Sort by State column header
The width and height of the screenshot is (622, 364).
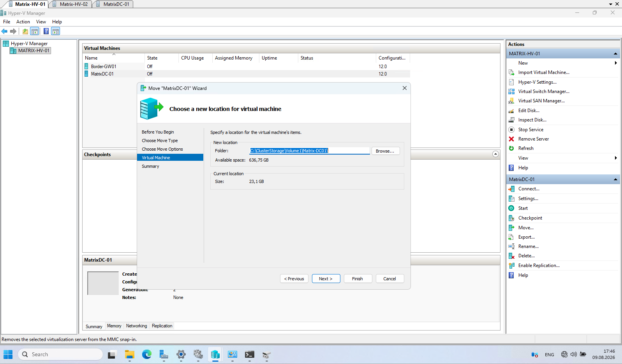coord(161,58)
